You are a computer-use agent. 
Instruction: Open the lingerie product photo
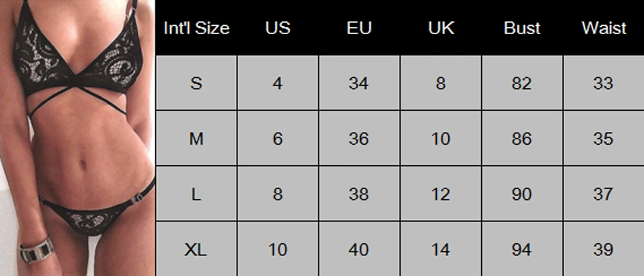tap(78, 138)
